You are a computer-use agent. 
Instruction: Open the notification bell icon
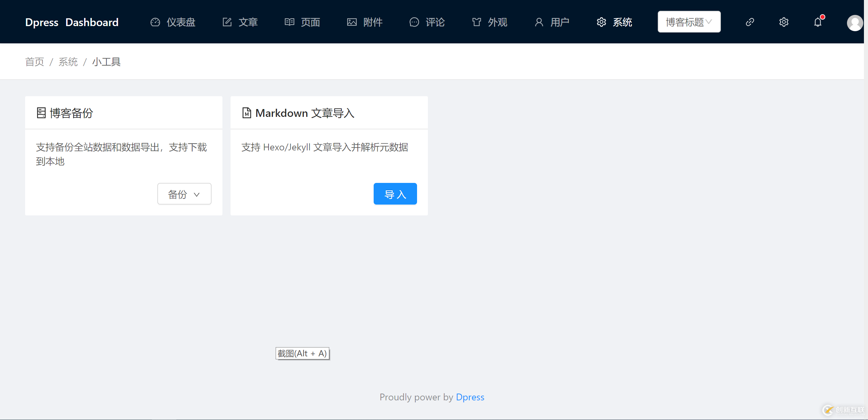click(x=818, y=22)
